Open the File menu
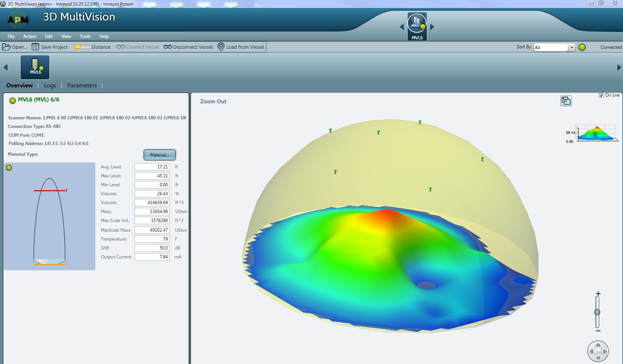This screenshot has height=364, width=623. (11, 36)
